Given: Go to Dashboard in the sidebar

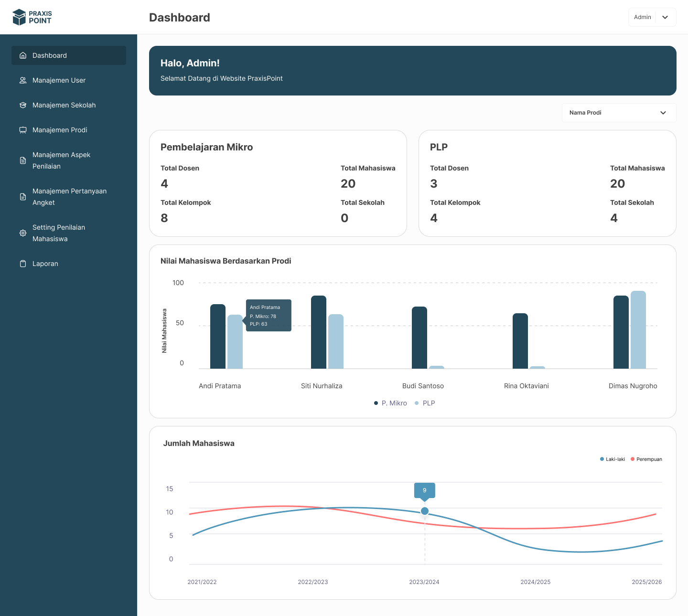Looking at the screenshot, I should point(69,55).
